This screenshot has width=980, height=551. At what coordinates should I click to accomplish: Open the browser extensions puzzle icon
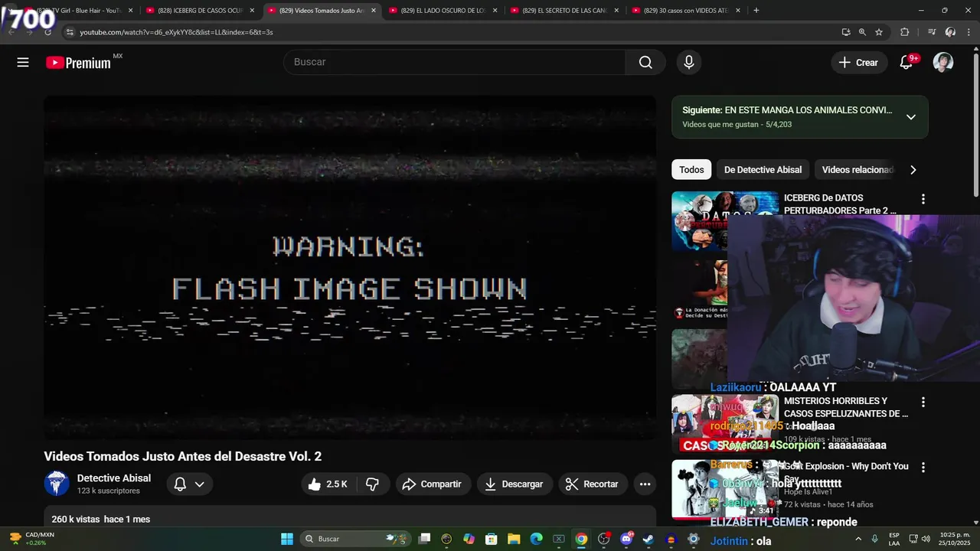pos(904,32)
